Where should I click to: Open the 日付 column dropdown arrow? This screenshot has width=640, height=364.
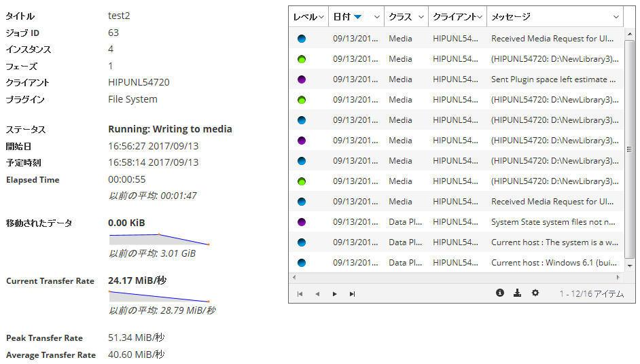377,17
